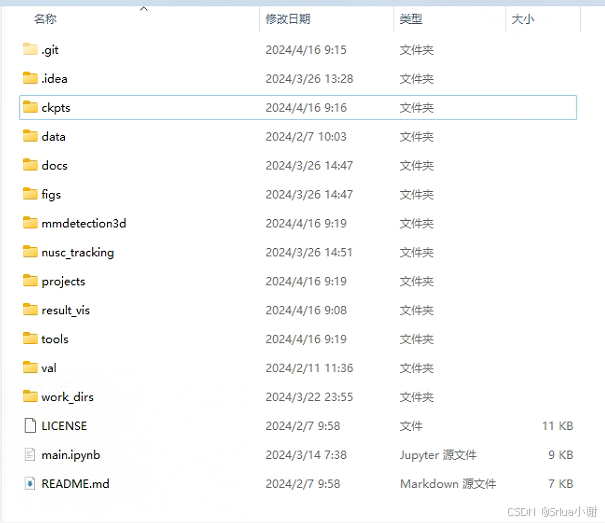
Task: Click the LICENSE file icon
Action: [x=30, y=425]
